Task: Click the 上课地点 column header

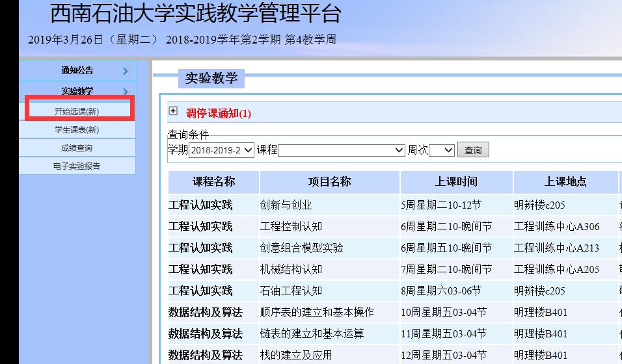Action: coord(565,181)
